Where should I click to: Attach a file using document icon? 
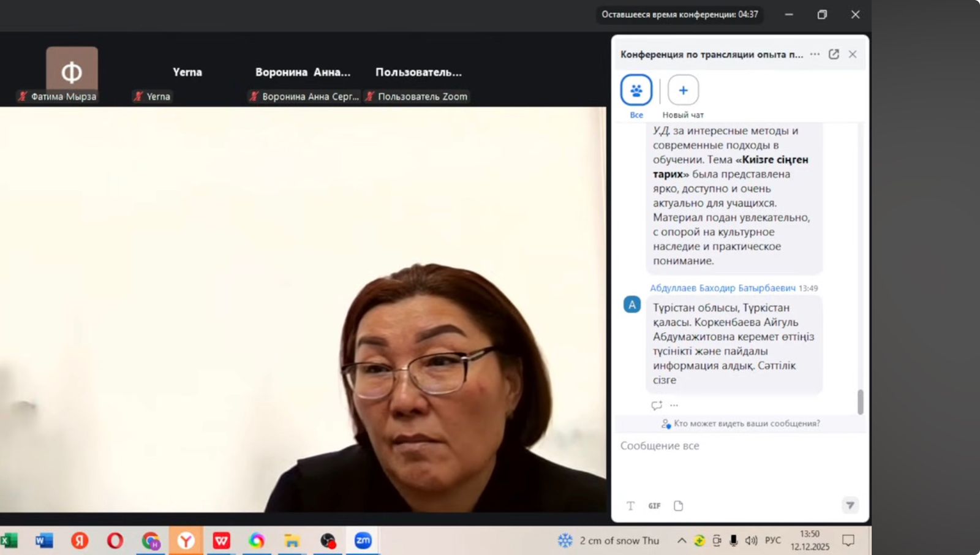click(678, 505)
